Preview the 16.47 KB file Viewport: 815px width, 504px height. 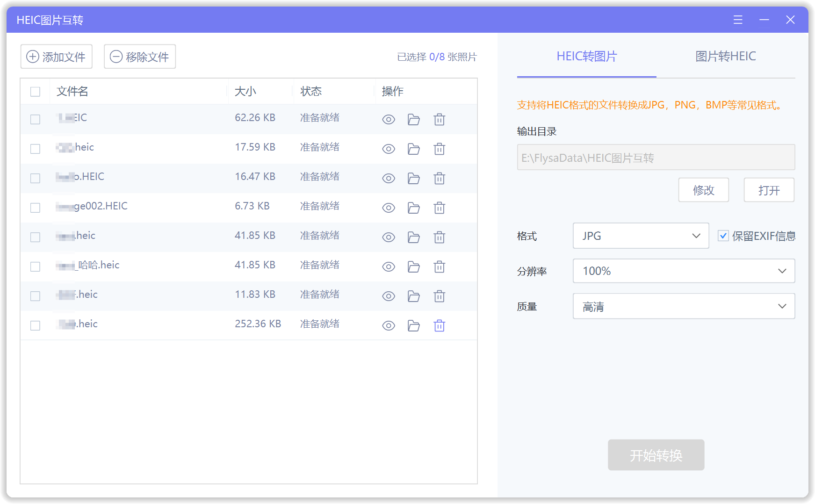(389, 179)
